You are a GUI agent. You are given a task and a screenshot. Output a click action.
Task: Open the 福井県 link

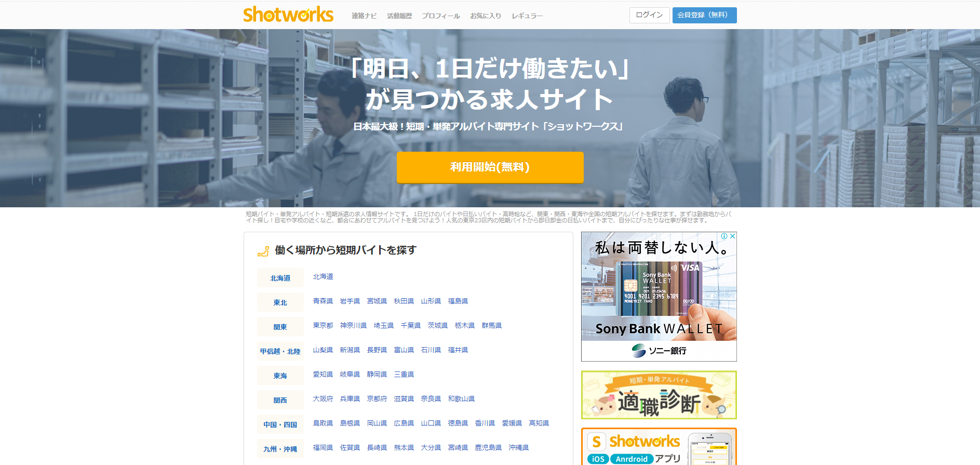[458, 350]
